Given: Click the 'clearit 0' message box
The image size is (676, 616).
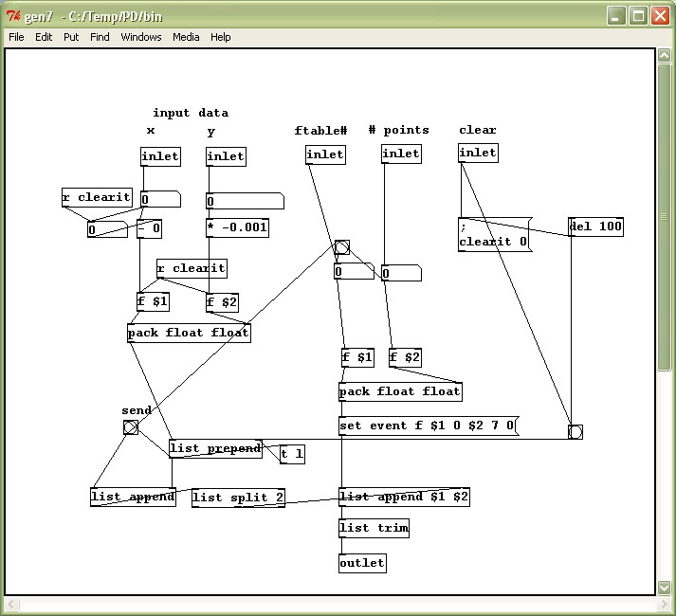Looking at the screenshot, I should 495,234.
